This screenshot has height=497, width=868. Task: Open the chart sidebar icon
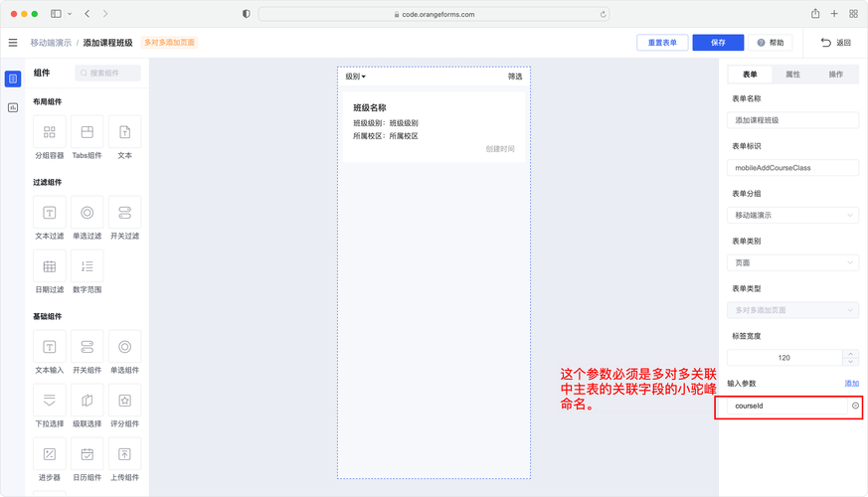[13, 107]
